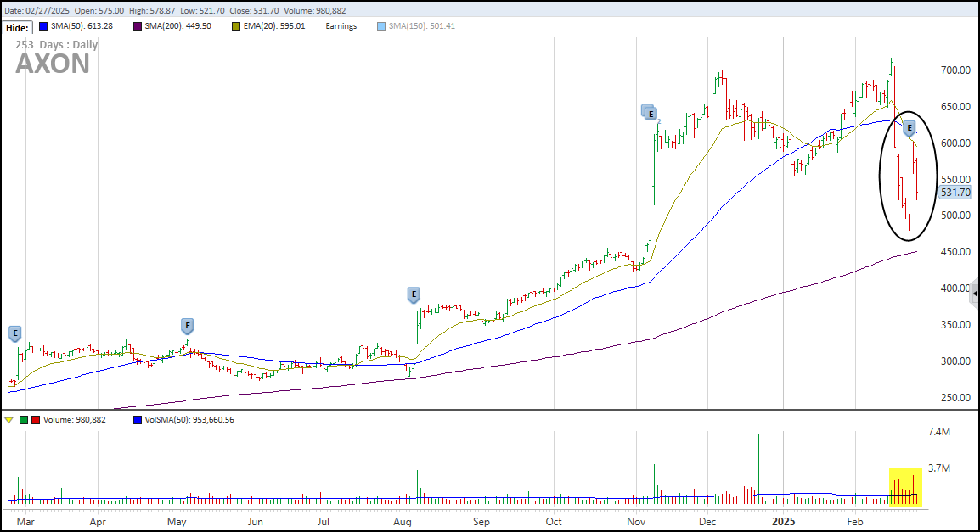Click the green up-volume color square

[24, 420]
